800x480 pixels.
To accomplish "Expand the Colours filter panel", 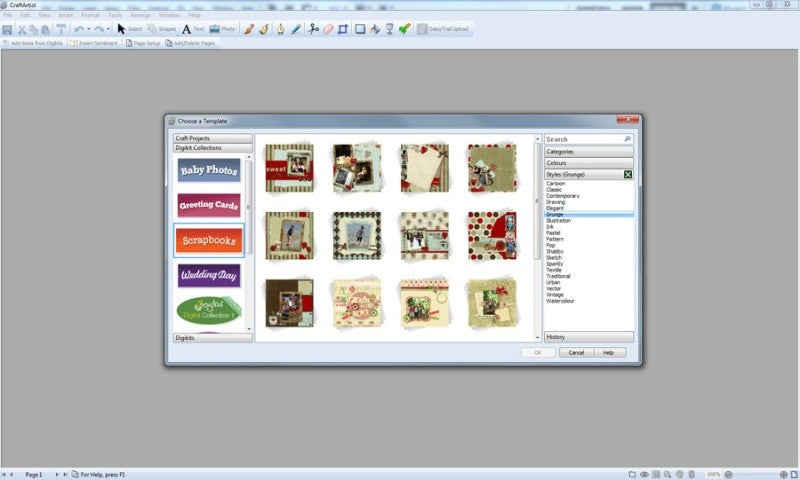I will [589, 163].
